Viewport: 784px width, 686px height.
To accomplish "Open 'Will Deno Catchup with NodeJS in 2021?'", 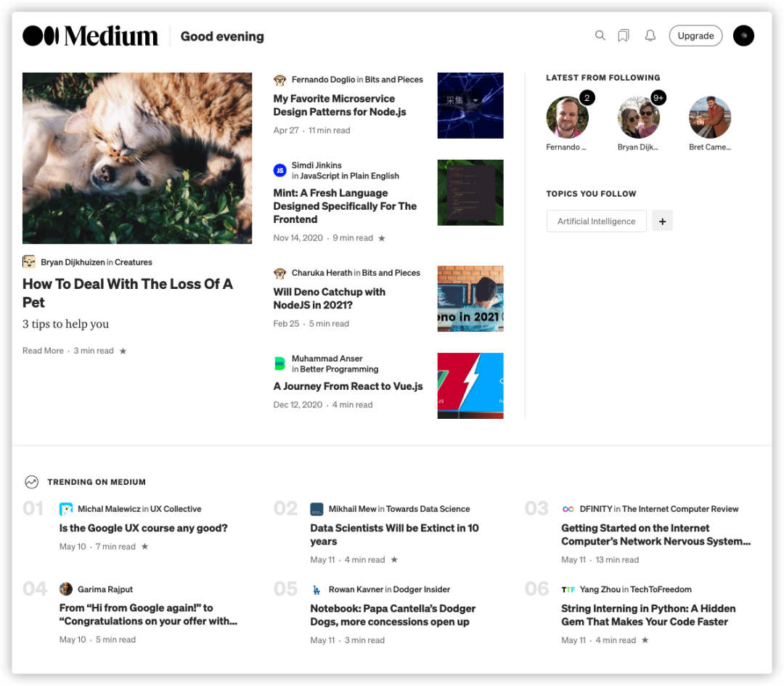I will [x=330, y=298].
